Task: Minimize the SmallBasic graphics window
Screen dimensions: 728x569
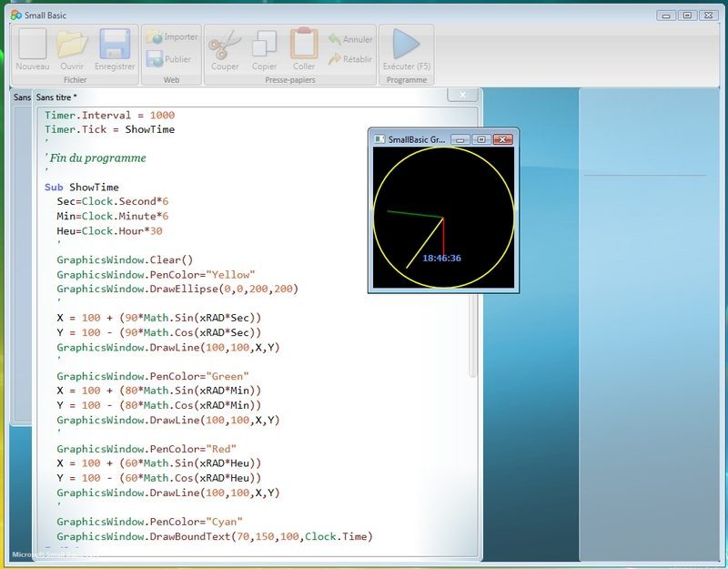Action: click(461, 139)
